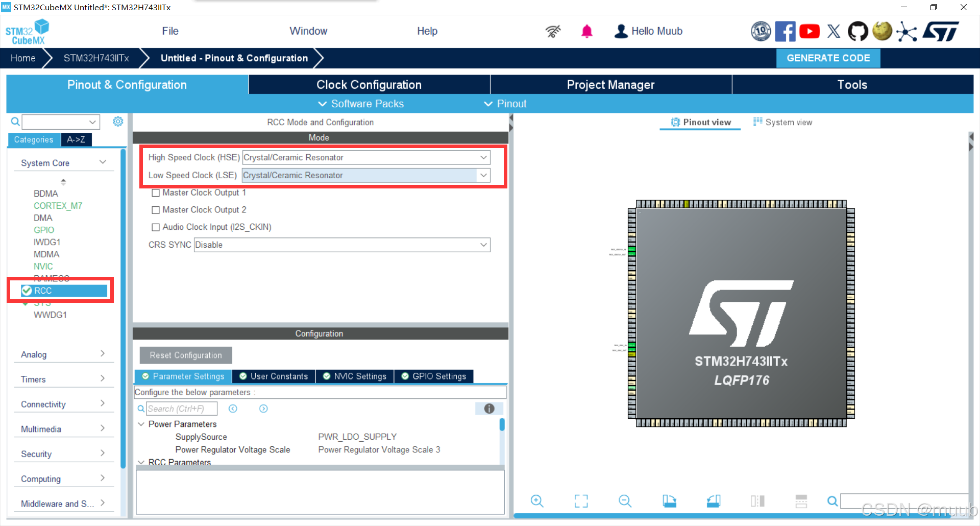Enable Master Clock Output 1

[x=156, y=193]
